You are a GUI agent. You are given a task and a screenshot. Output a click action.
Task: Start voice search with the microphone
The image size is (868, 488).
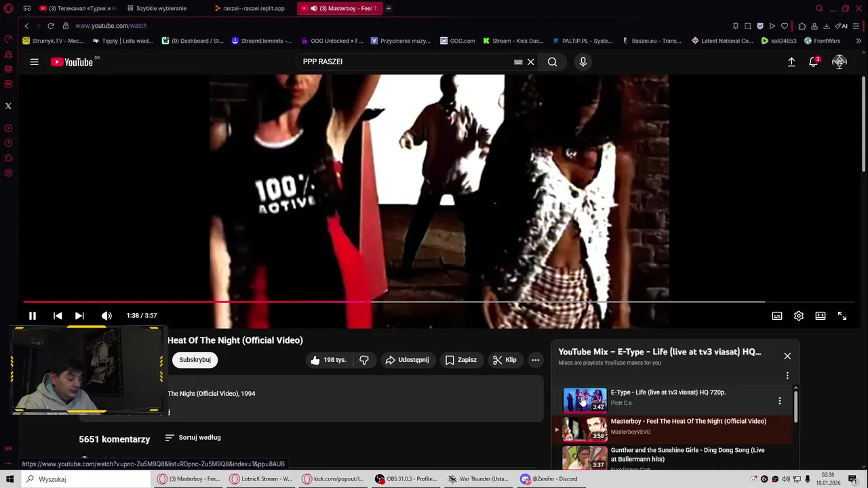coord(583,62)
